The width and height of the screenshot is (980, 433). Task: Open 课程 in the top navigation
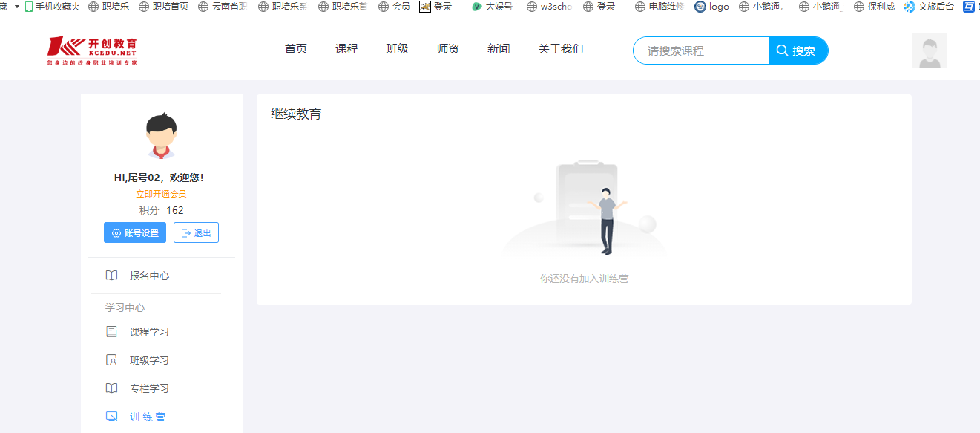point(346,49)
